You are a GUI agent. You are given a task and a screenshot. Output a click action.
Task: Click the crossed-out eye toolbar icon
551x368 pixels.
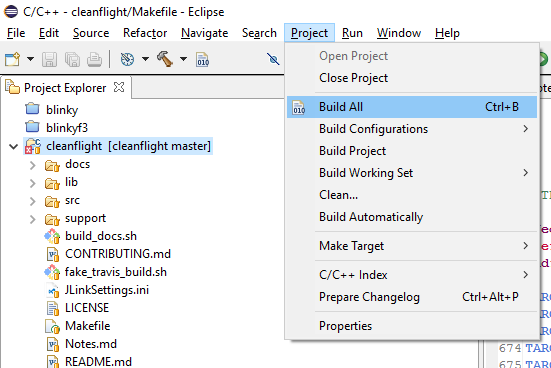point(273,59)
